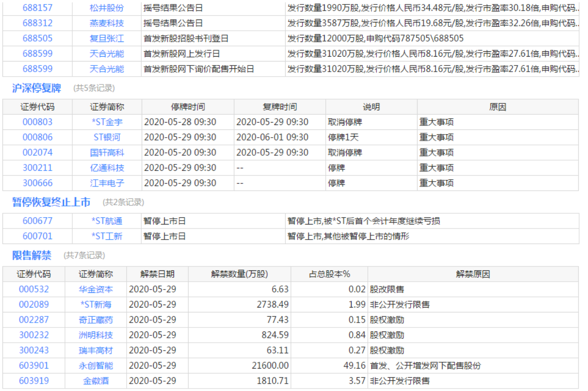
Task: Select 21600.00 unlock quantity cell
Action: point(240,365)
